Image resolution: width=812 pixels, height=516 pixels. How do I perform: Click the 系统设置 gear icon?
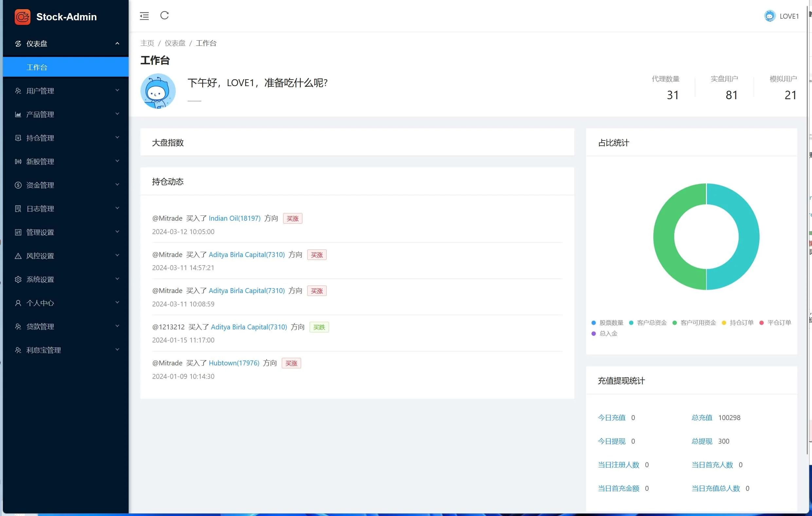(x=18, y=279)
